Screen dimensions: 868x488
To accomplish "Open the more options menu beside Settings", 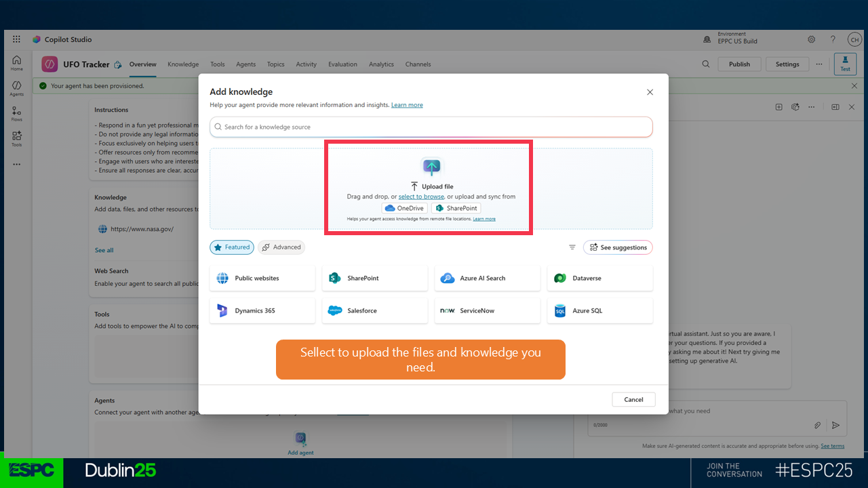I will [x=819, y=64].
